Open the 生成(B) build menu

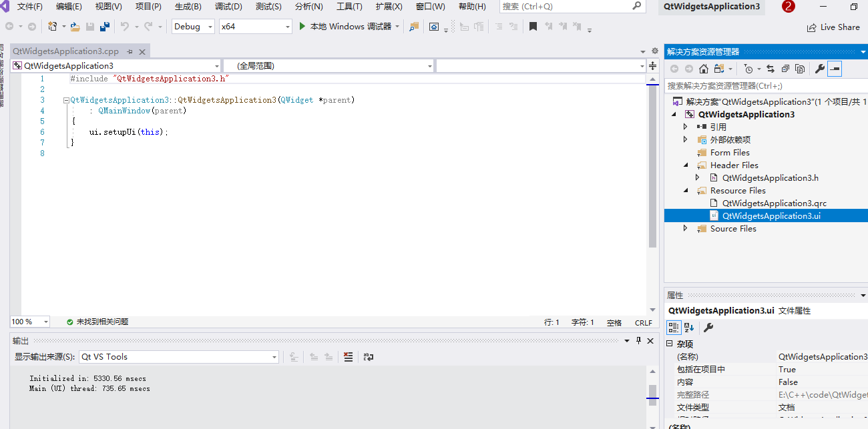pyautogui.click(x=188, y=7)
